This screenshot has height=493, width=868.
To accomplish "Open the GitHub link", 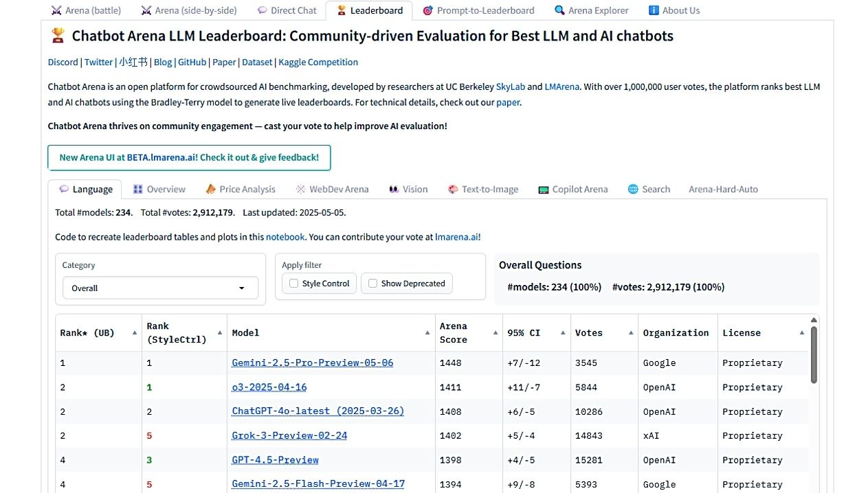I will [192, 62].
